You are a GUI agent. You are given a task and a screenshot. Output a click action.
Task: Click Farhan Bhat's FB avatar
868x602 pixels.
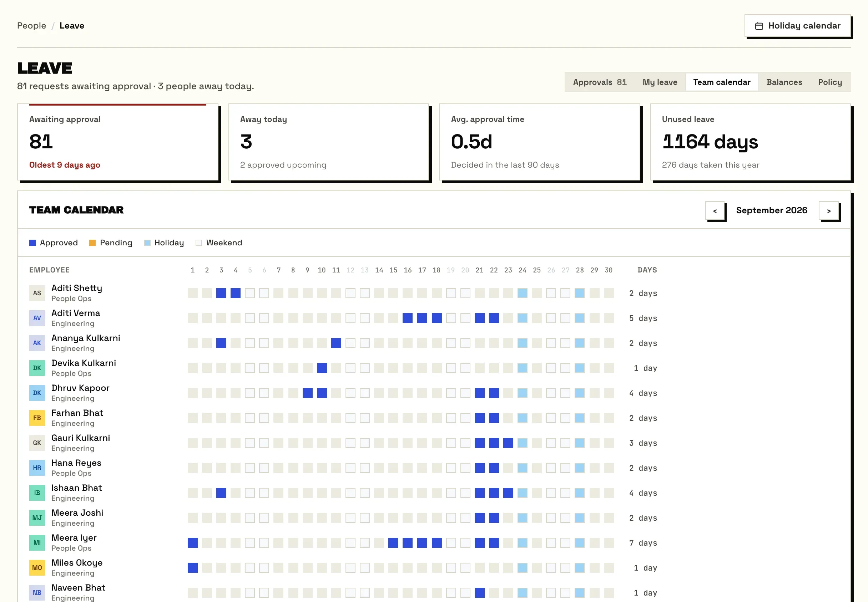click(x=37, y=418)
